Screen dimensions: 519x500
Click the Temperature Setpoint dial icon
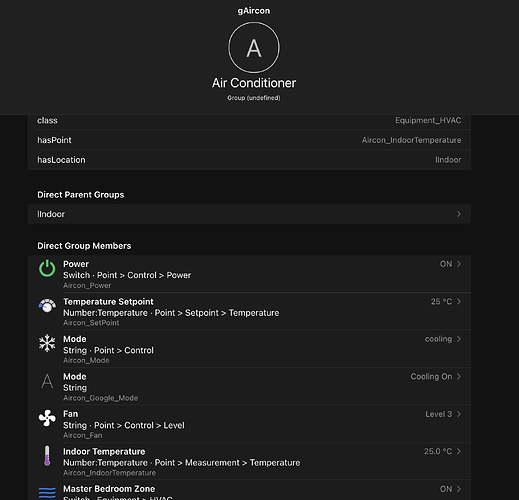point(47,306)
